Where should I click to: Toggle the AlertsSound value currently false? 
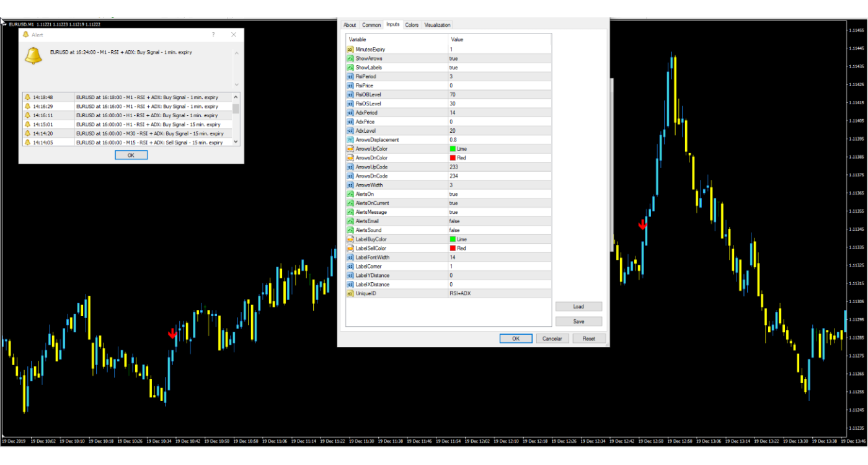click(x=454, y=230)
